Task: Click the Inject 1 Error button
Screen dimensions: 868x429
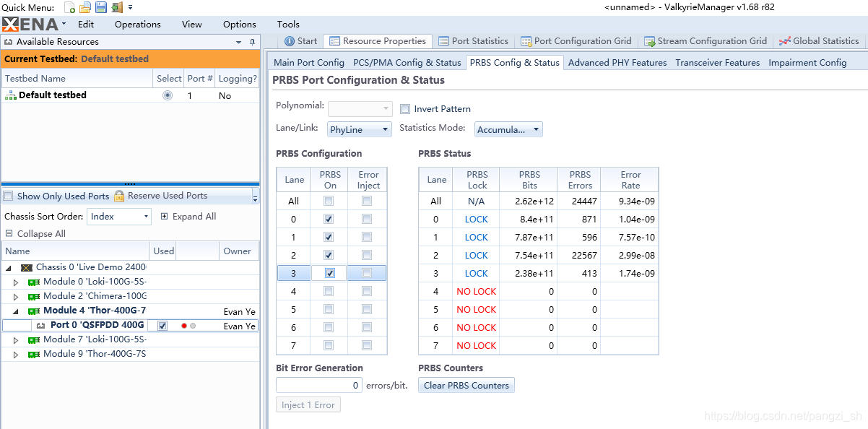Action: (308, 404)
